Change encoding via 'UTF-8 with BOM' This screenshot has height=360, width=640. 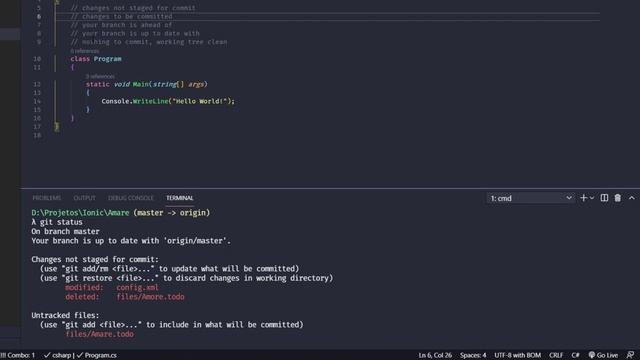click(518, 355)
